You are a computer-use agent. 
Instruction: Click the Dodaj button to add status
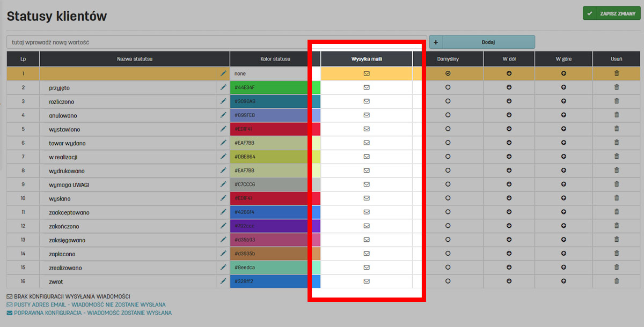tap(488, 42)
